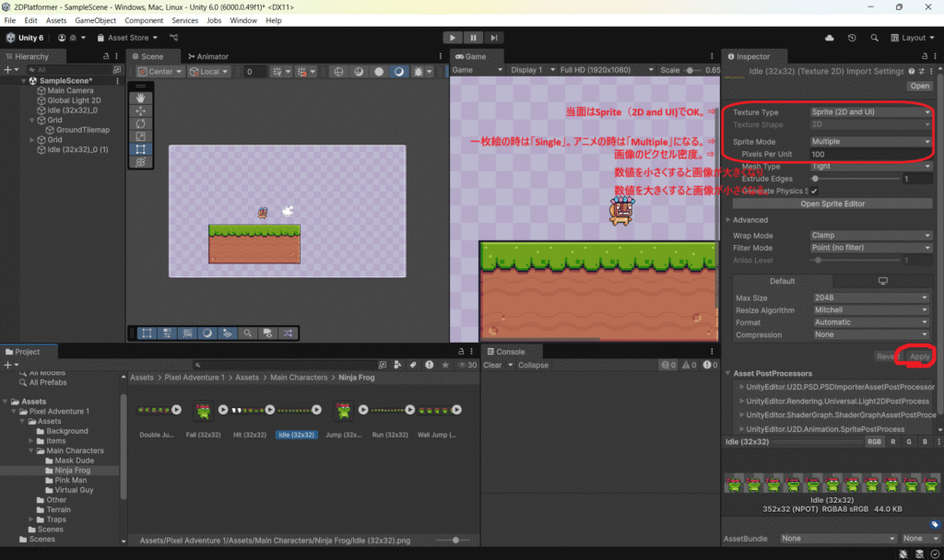
Task: Open the Window menu
Action: [x=243, y=20]
